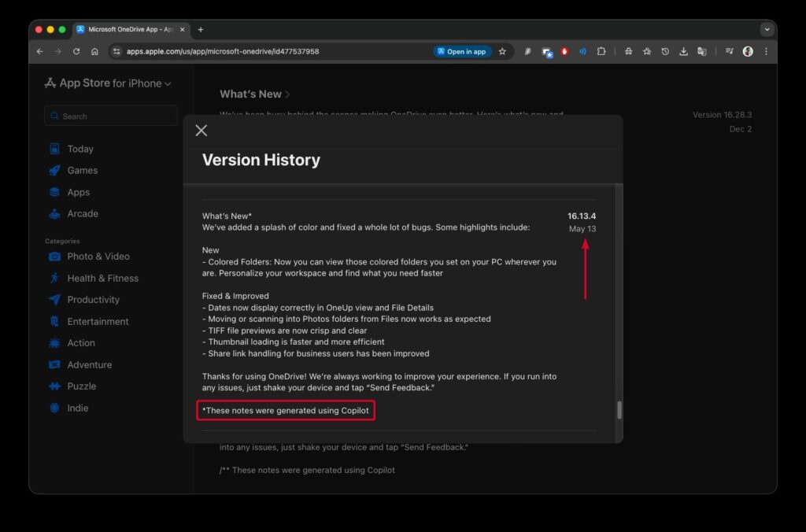This screenshot has height=532, width=806.
Task: Select the Photo & Video category
Action: tap(98, 257)
